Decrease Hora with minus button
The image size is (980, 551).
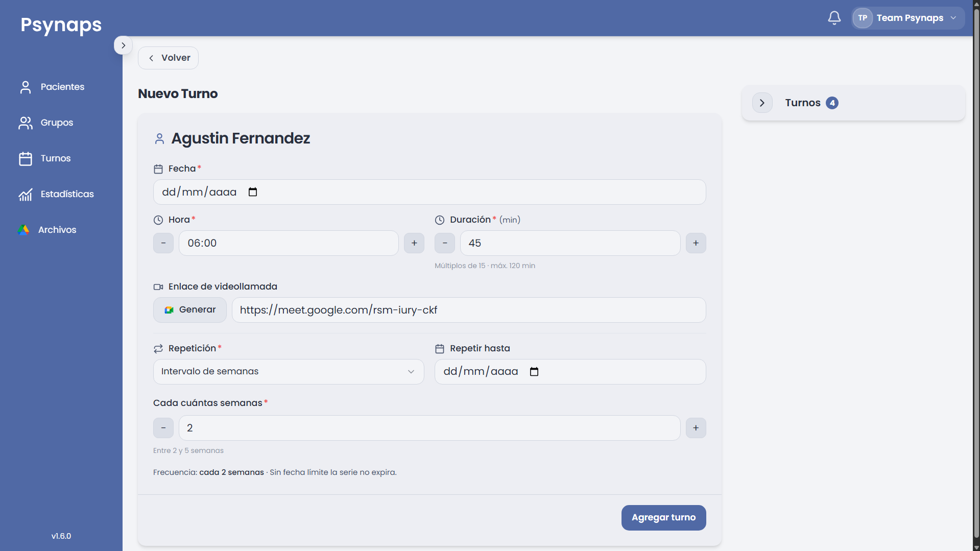point(163,243)
